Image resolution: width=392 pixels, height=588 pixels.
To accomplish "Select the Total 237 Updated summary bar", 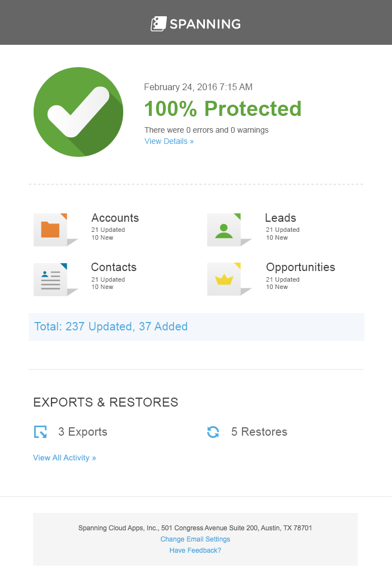I will click(196, 326).
